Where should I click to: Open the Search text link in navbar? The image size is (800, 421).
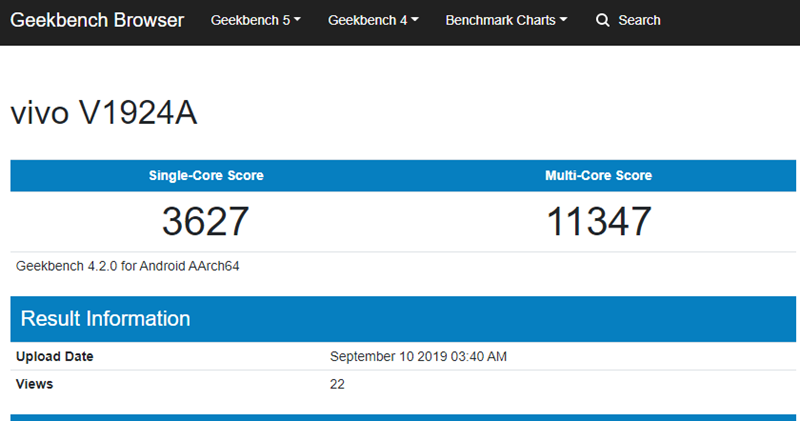[x=639, y=20]
